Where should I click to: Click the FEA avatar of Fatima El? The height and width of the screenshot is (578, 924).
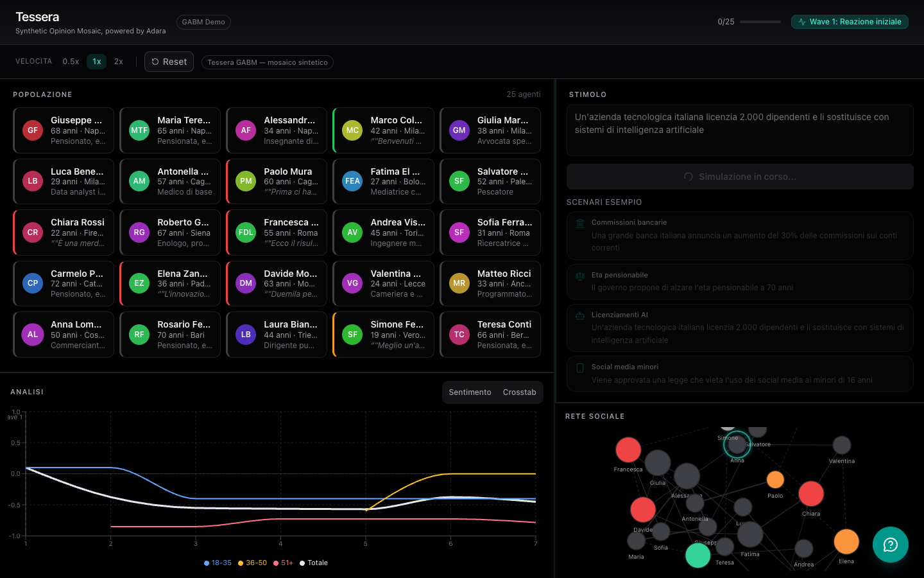[352, 181]
